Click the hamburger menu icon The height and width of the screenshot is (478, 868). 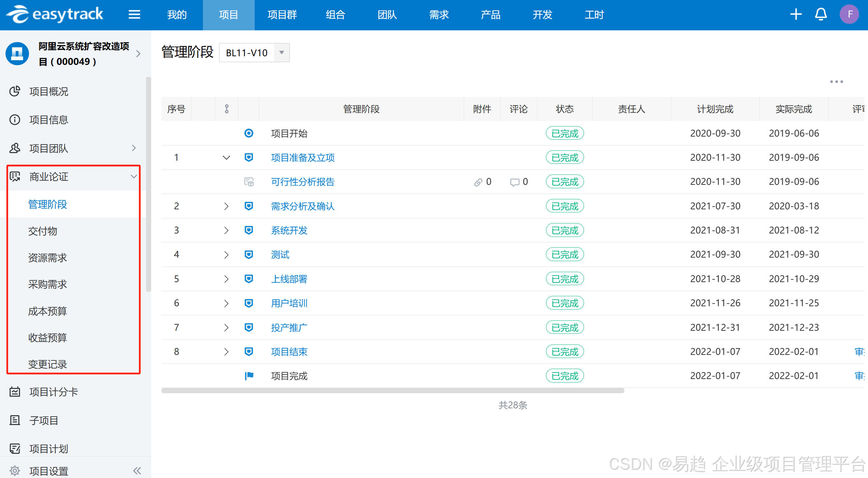134,14
